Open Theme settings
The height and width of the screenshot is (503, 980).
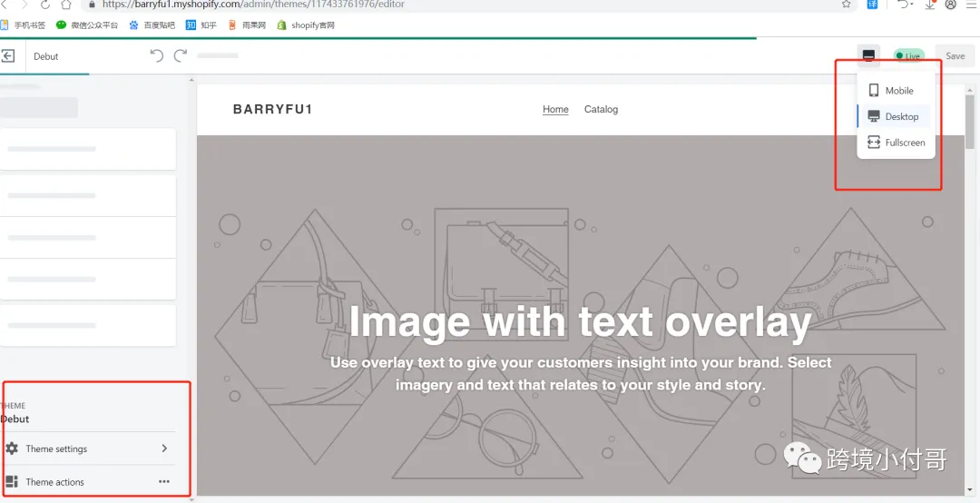88,449
